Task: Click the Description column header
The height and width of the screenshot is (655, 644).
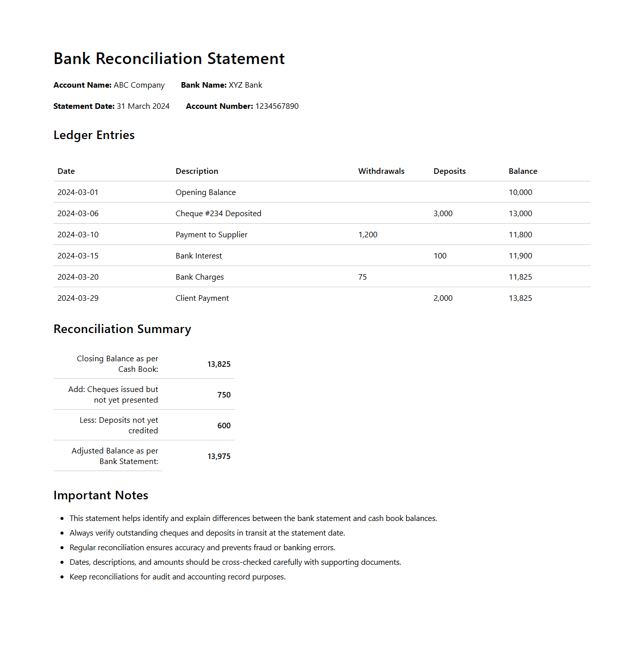Action: click(x=197, y=171)
